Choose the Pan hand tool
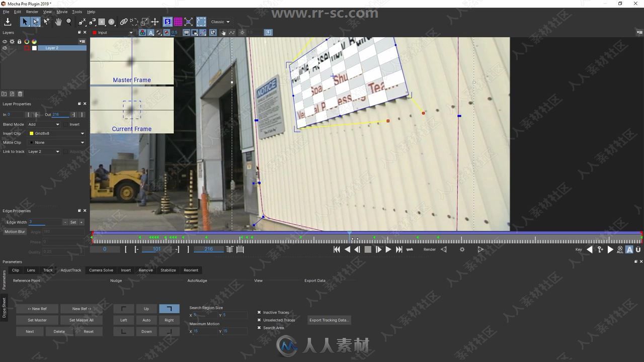 coord(58,22)
